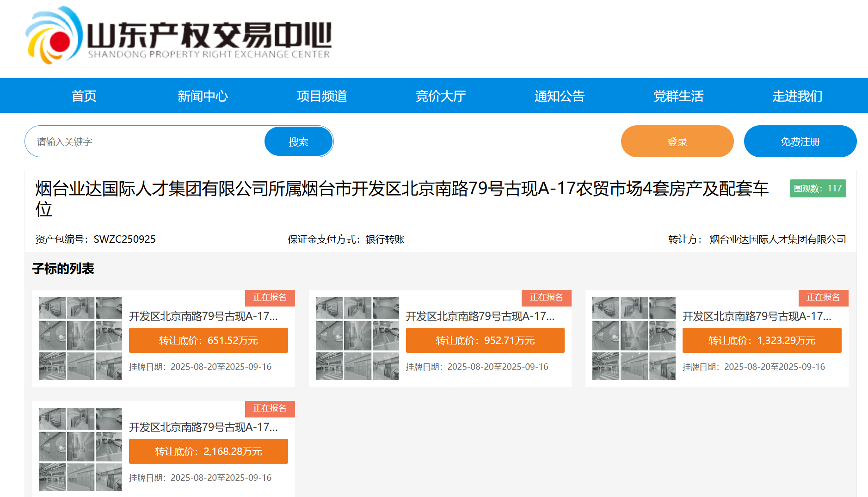Viewport: 868px width, 497px height.
Task: Go to 党群生活 navigation item
Action: (678, 96)
